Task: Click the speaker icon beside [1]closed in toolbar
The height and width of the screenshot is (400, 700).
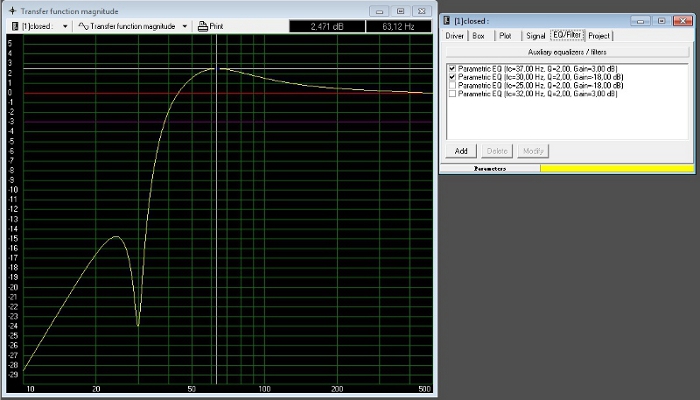Action: click(x=14, y=26)
